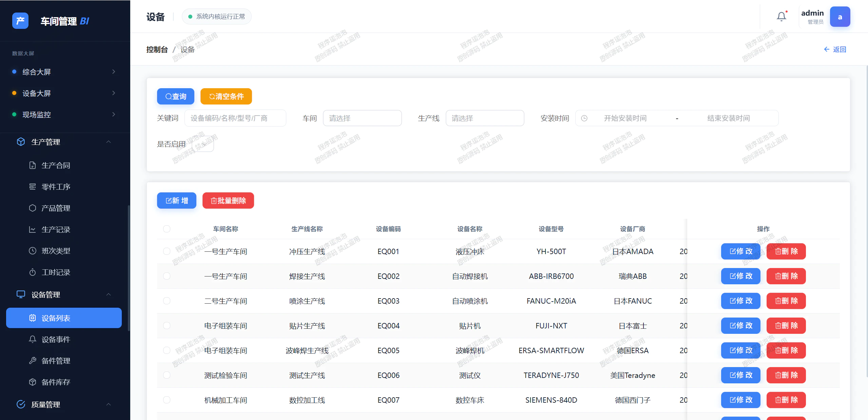Select the checkbox for EQ003
The width and height of the screenshot is (868, 420).
[x=167, y=301]
